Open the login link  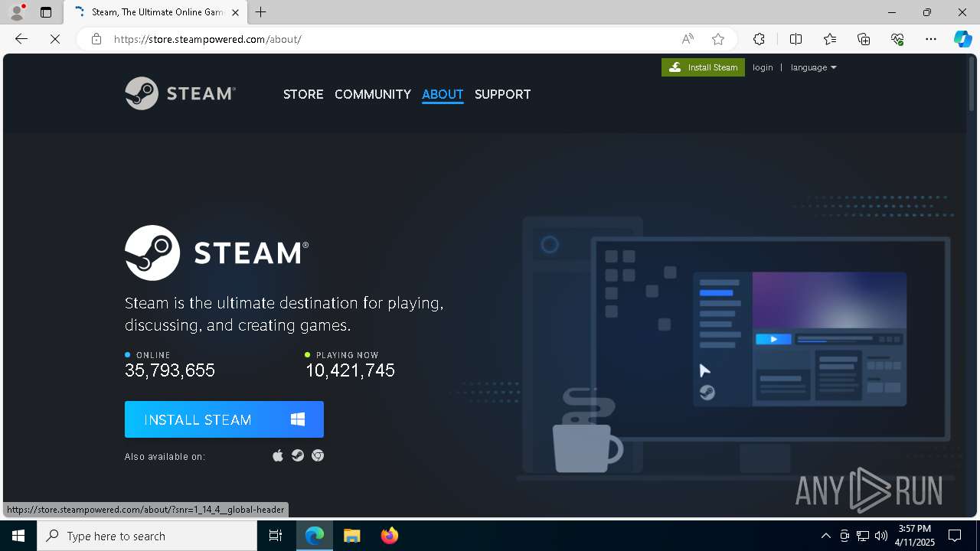pos(763,67)
